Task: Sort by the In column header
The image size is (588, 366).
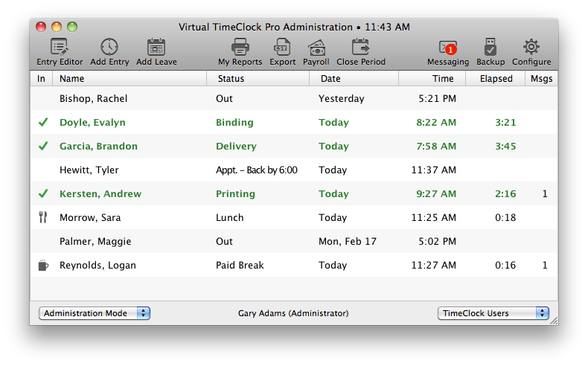Action: [41, 79]
